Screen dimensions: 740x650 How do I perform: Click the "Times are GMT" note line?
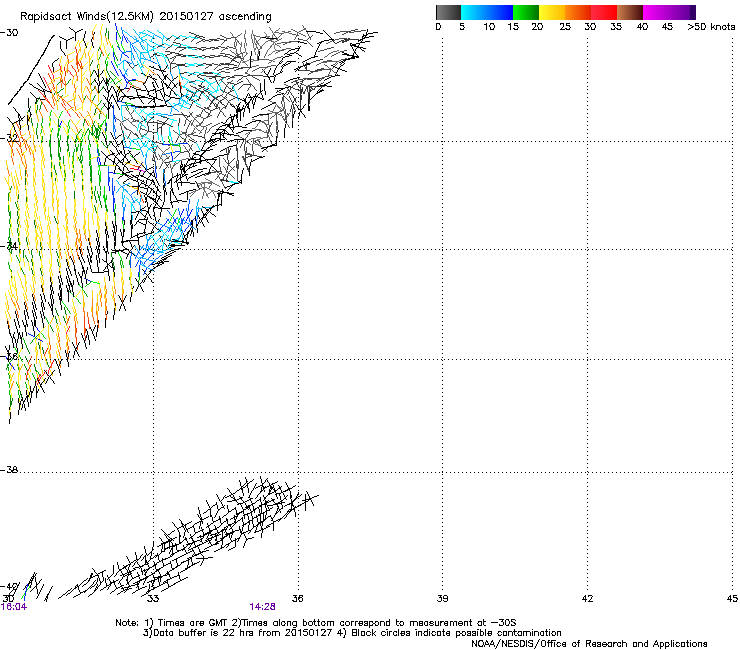coord(316,623)
